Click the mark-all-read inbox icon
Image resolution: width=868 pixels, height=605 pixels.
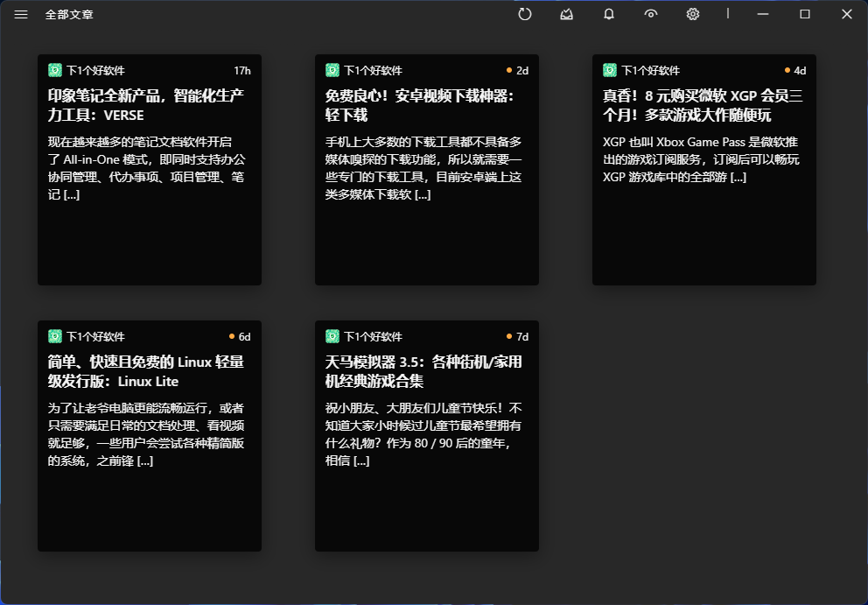[567, 14]
